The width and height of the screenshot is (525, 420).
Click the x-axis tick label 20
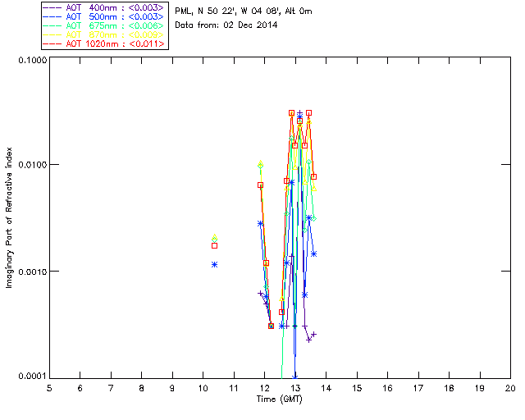[510, 388]
